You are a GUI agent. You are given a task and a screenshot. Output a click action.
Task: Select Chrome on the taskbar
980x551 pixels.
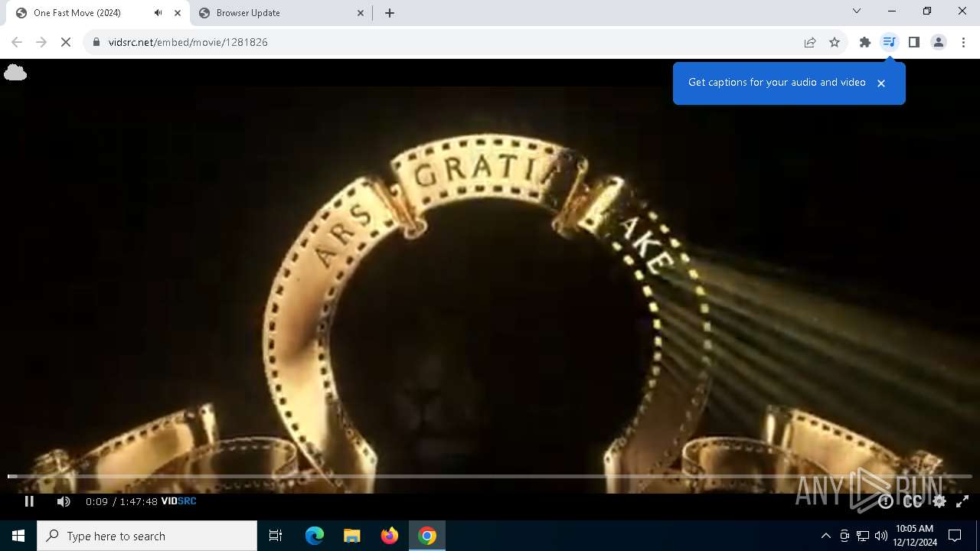[427, 536]
